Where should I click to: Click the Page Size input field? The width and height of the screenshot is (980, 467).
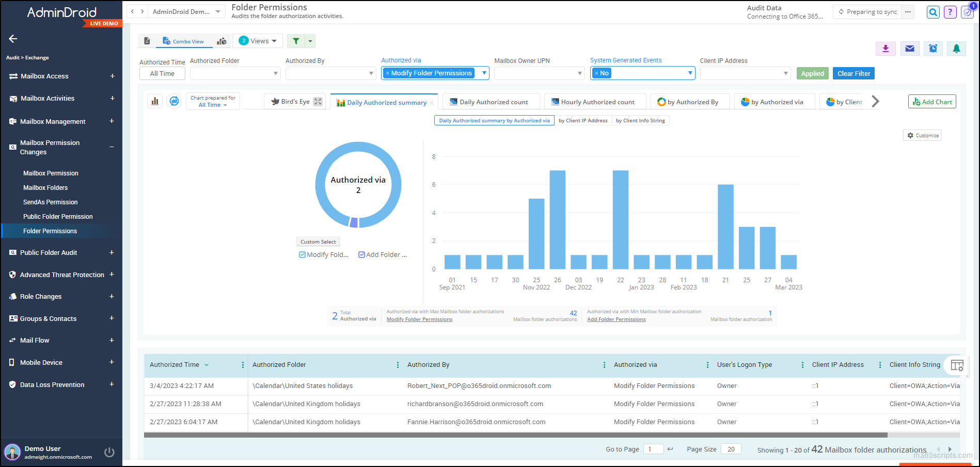(731, 449)
